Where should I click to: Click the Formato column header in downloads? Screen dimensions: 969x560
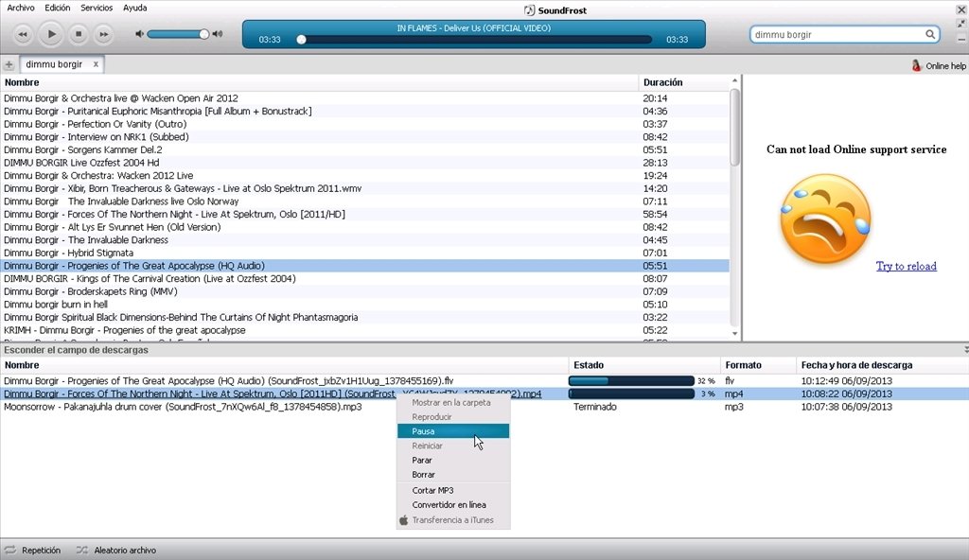pos(758,365)
